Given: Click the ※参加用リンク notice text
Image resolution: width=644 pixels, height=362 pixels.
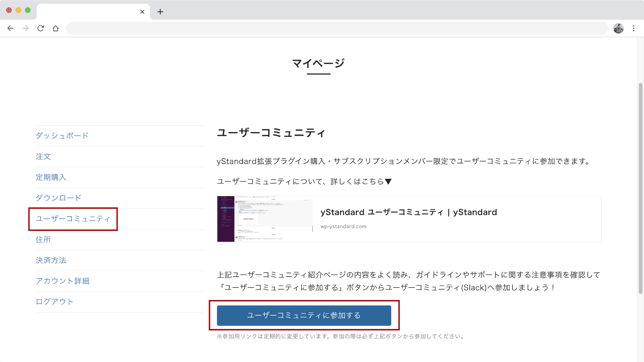Looking at the screenshot, I should pos(341,336).
